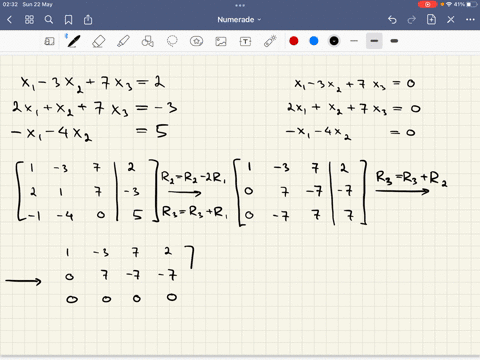Insert an image with the Image tool
Viewport: 480px width, 360px height.
[221, 41]
